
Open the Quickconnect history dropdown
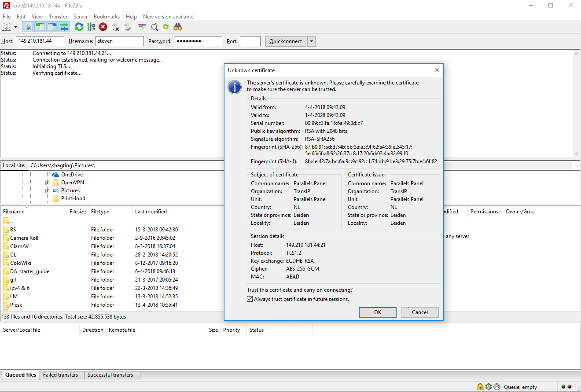click(x=311, y=41)
